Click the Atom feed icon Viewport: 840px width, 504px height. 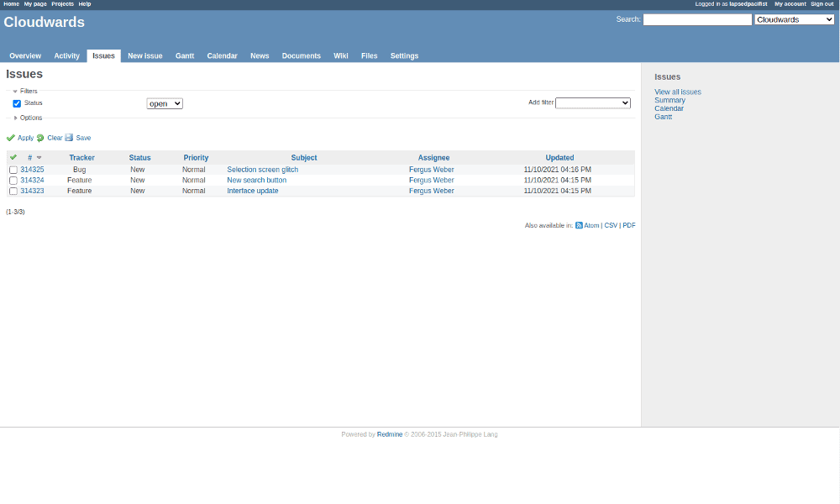point(579,225)
